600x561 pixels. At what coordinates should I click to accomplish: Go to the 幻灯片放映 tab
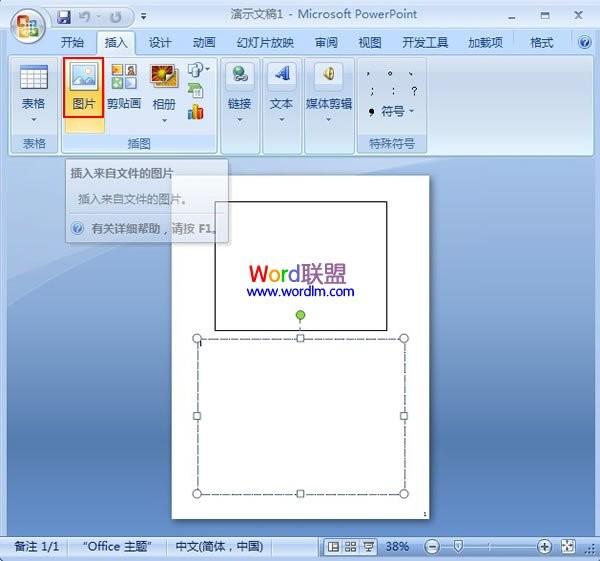[265, 42]
